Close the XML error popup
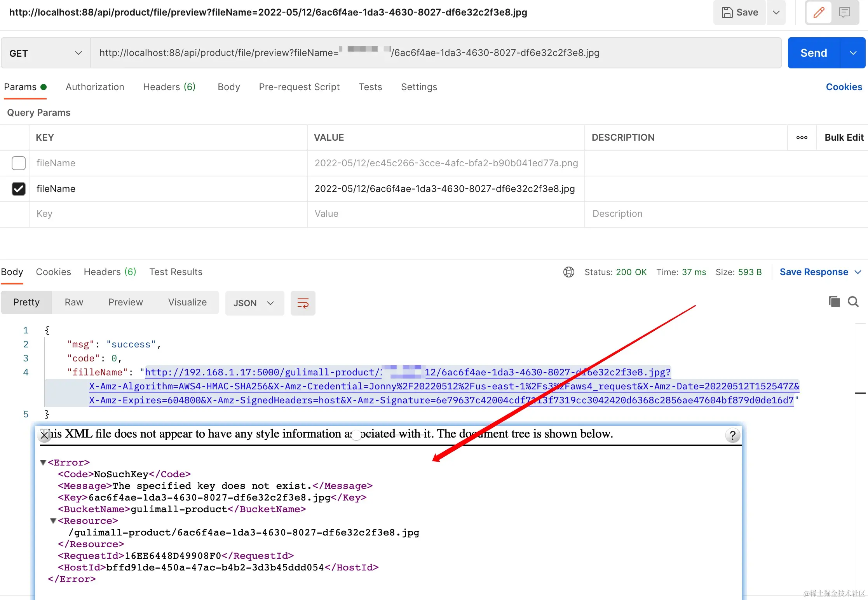868x600 pixels. coord(44,435)
